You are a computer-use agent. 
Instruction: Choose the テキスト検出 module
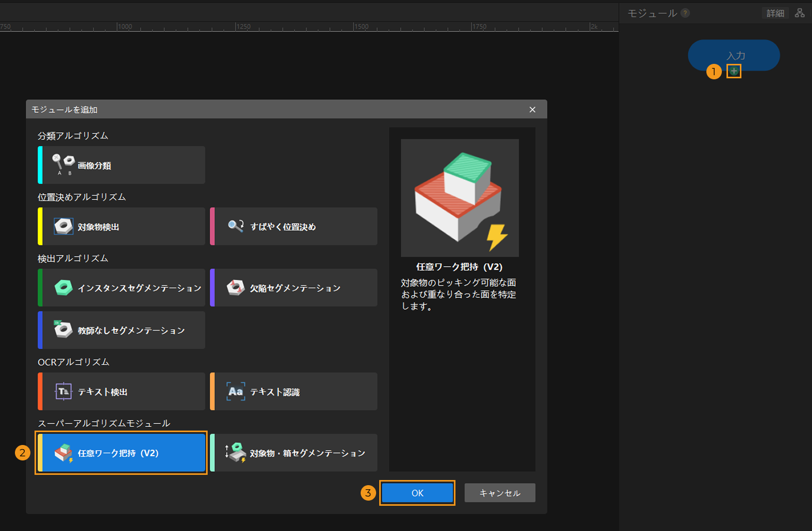(122, 391)
